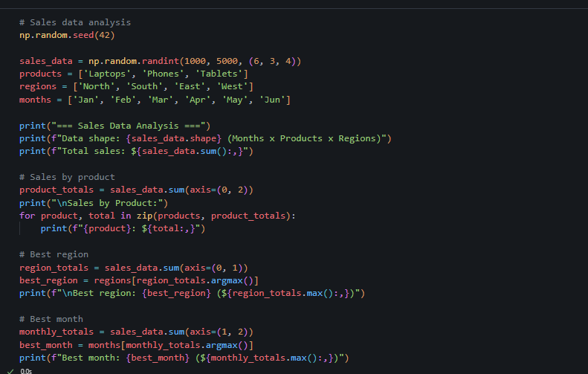Click the months list definition line
The image size is (588, 374).
pyautogui.click(x=155, y=100)
